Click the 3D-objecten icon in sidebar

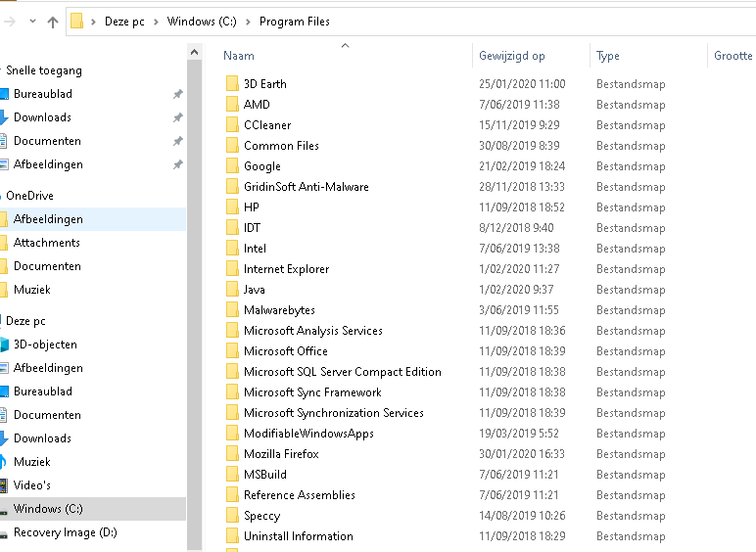4,345
